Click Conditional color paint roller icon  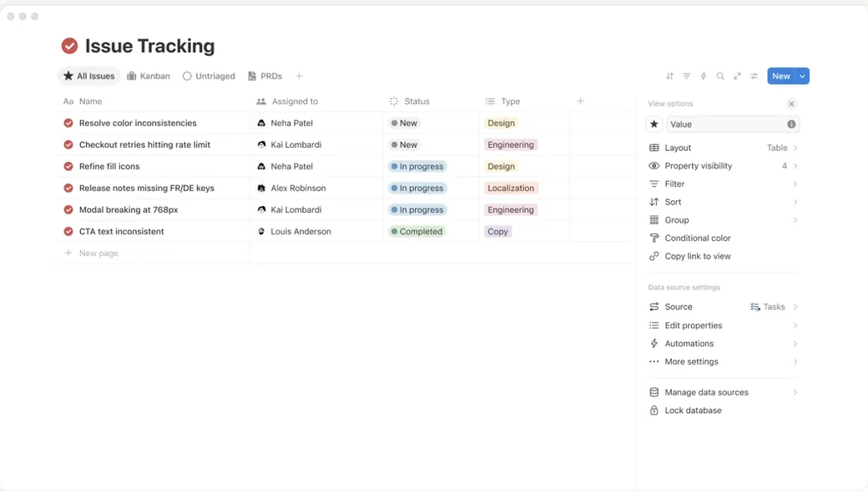(654, 238)
